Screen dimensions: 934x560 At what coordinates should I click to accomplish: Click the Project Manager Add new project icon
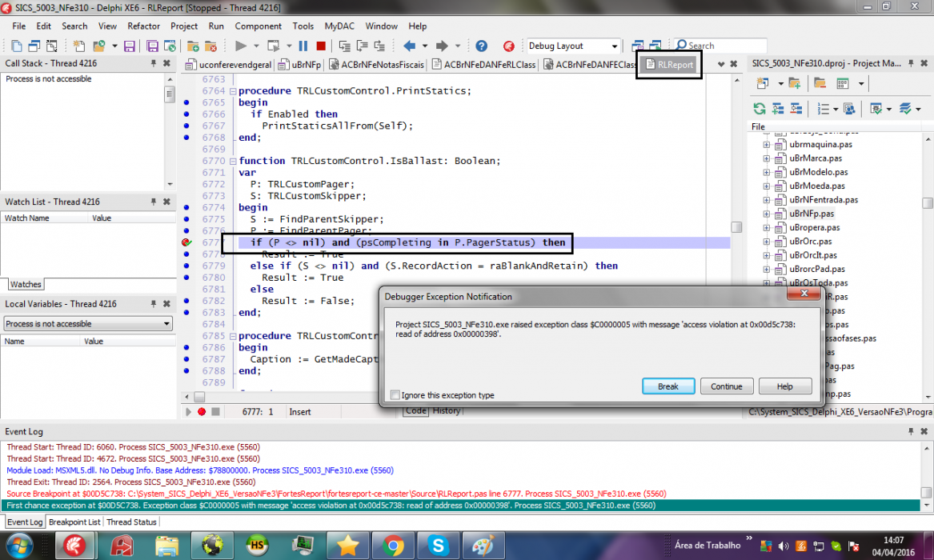[x=795, y=83]
